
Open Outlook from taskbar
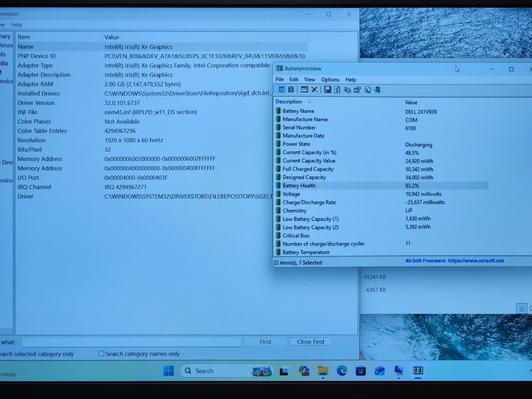[380, 370]
